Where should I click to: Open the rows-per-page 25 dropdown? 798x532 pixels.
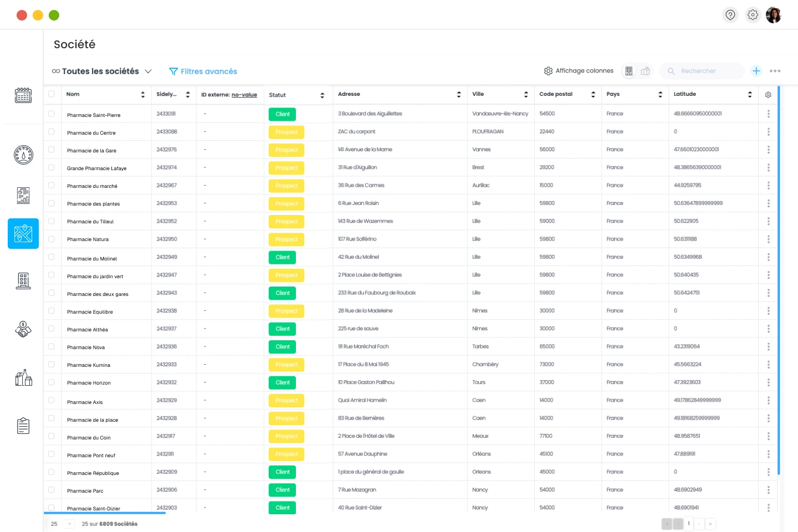60,524
